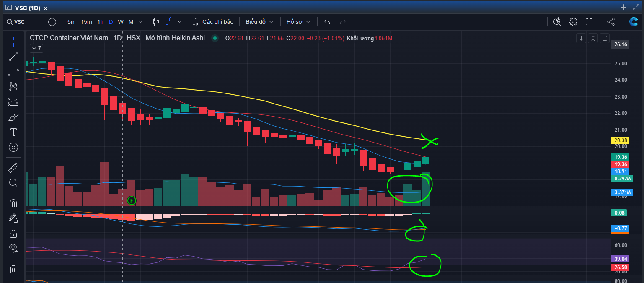Toggle magnet mode for drawings
This screenshot has width=644, height=283.
tap(13, 203)
